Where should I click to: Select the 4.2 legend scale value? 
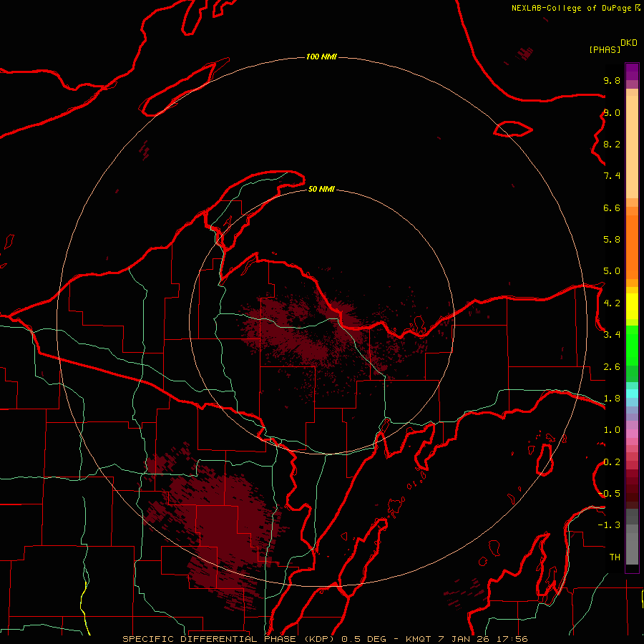click(612, 303)
